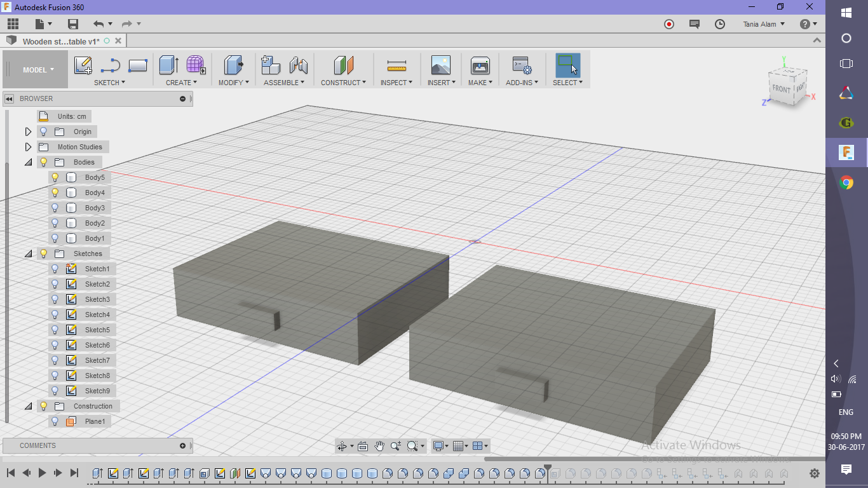This screenshot has height=488, width=868.
Task: Click the Save icon
Action: coord(73,24)
